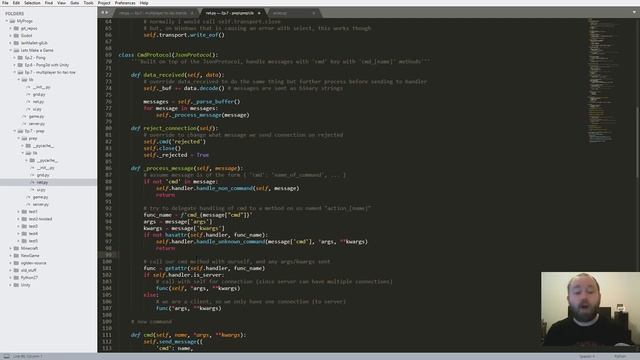This screenshot has width=640, height=360.
Task: Click the Python27 folder icon
Action: click(16, 278)
